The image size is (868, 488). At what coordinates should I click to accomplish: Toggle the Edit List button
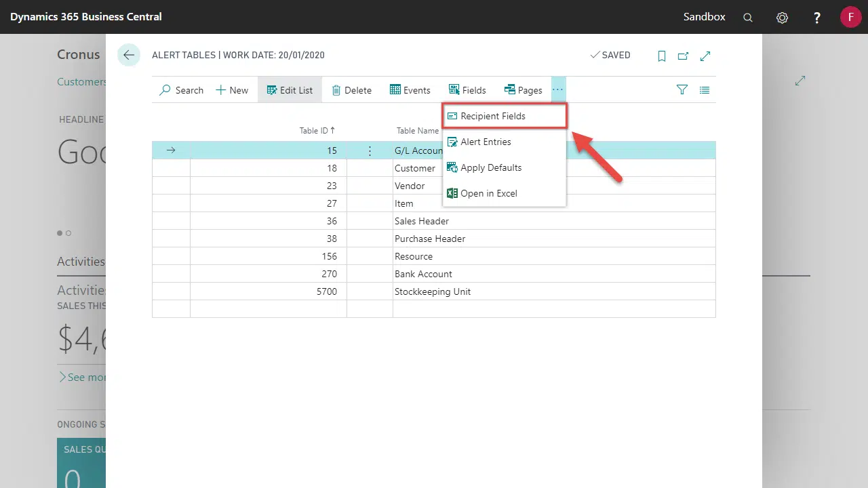(x=290, y=90)
